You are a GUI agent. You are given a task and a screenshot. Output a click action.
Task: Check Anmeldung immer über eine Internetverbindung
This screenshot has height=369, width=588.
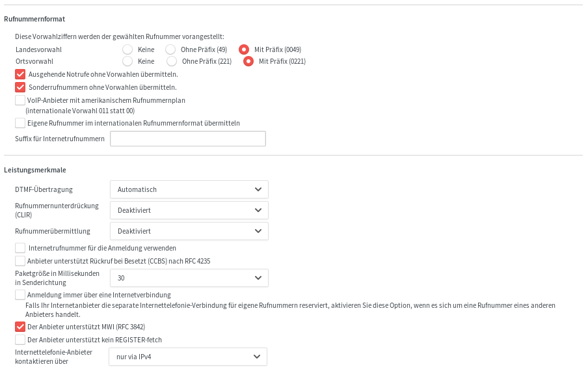(20, 295)
